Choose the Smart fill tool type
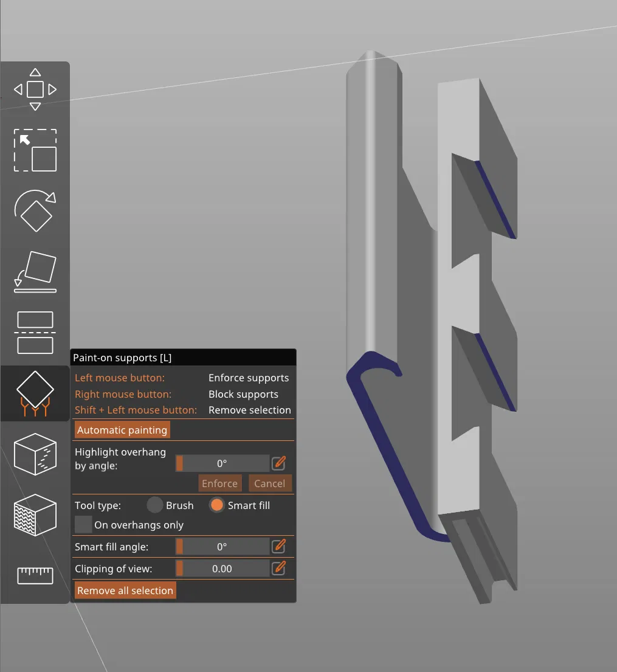 pyautogui.click(x=217, y=505)
